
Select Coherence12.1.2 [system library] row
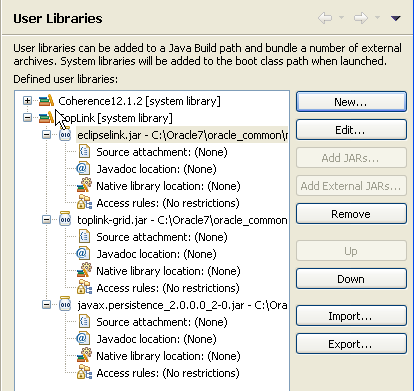(x=139, y=101)
